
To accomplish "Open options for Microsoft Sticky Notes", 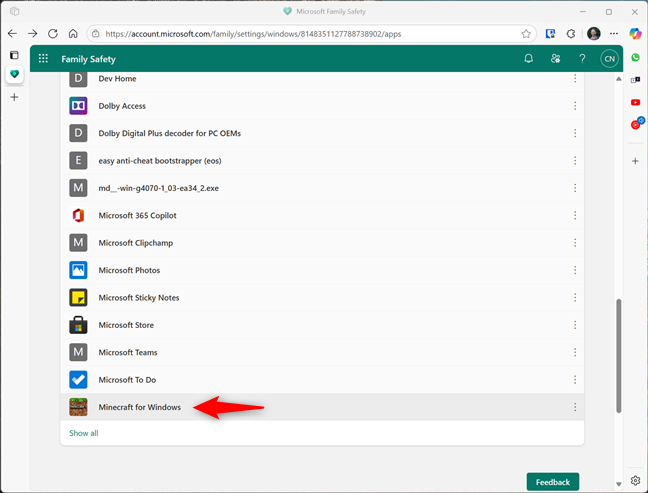I will pos(575,298).
